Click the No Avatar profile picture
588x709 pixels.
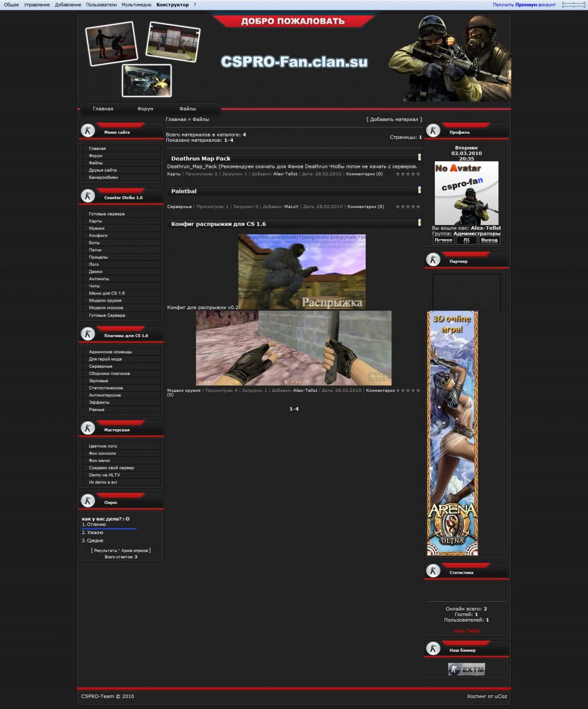coord(467,193)
